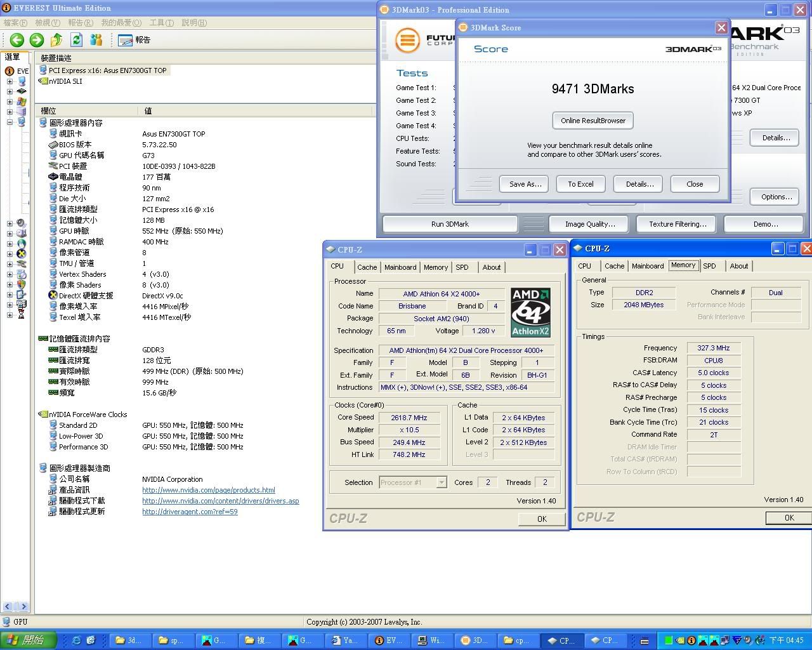Click the green Back arrow in EVEREST toolbar

coord(16,40)
